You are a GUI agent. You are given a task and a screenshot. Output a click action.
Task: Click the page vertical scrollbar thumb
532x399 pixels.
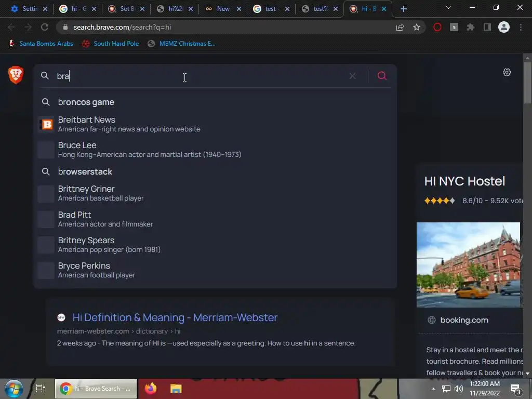(x=527, y=83)
